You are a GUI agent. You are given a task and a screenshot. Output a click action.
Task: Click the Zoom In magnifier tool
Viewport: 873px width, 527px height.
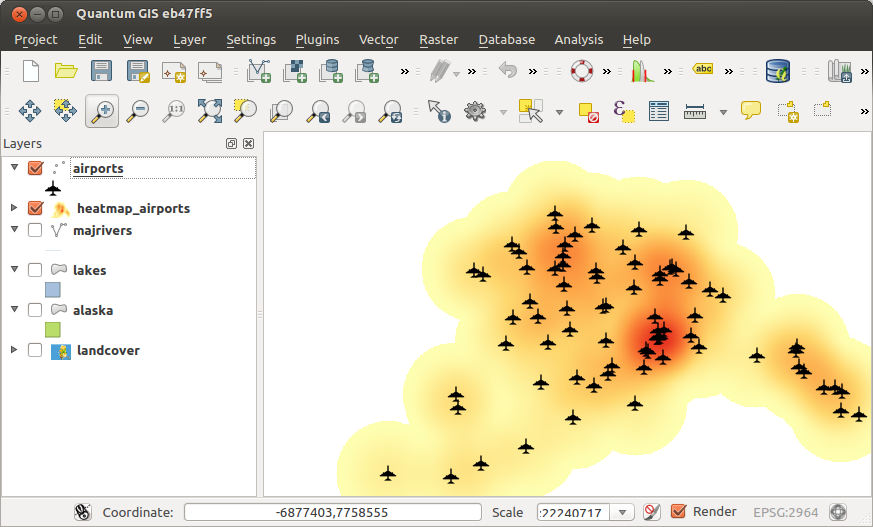[101, 111]
